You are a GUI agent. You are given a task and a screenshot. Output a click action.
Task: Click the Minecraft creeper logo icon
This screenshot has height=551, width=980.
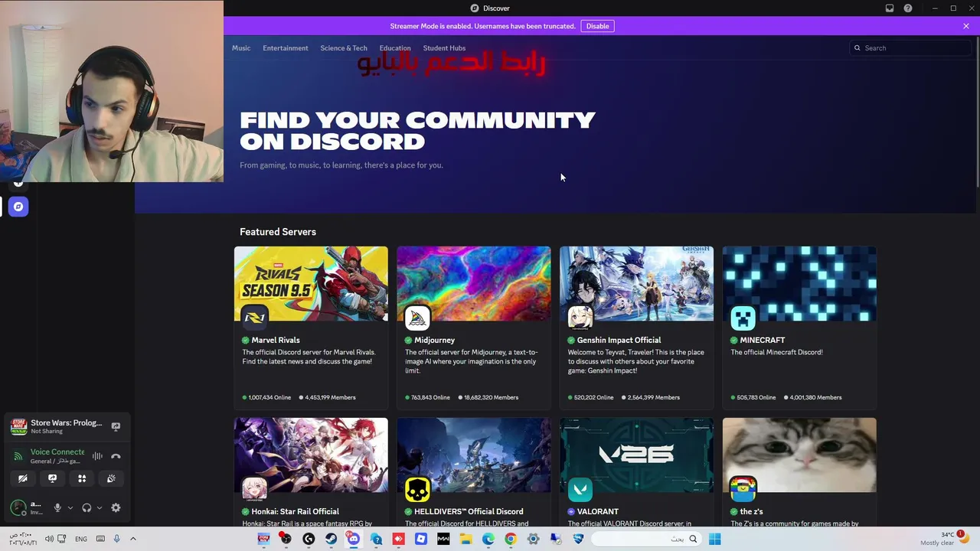(x=743, y=318)
